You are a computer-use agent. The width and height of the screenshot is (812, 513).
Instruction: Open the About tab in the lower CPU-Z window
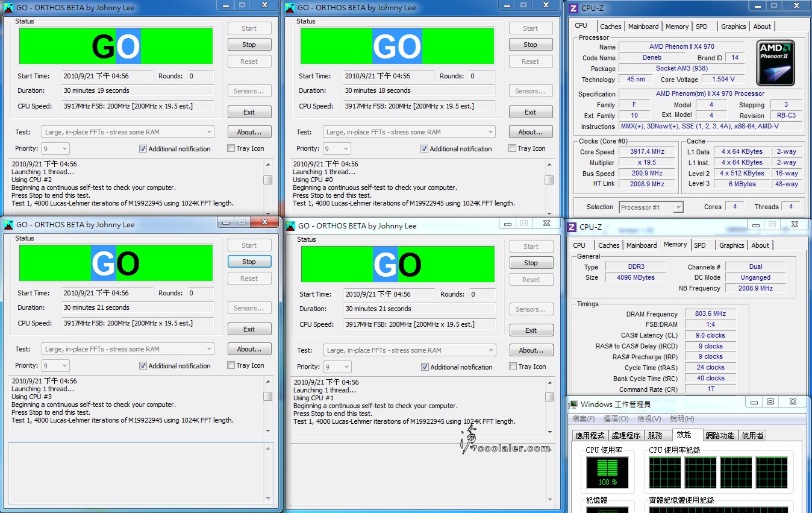(760, 245)
